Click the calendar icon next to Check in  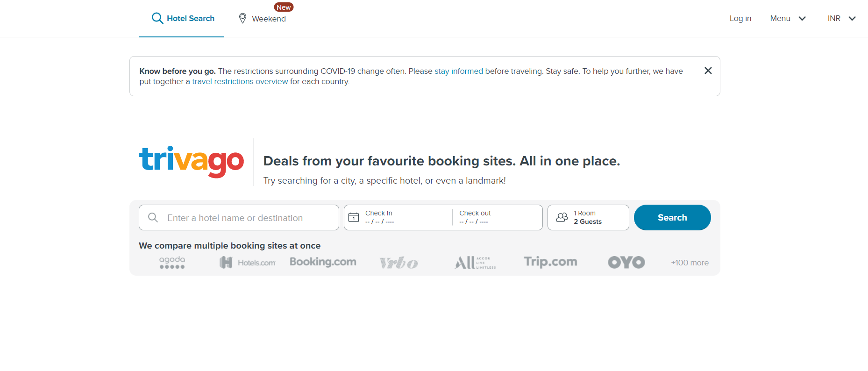click(x=354, y=217)
